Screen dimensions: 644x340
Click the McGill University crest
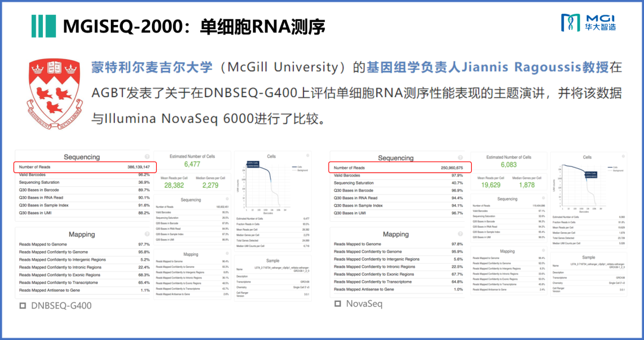pos(54,94)
